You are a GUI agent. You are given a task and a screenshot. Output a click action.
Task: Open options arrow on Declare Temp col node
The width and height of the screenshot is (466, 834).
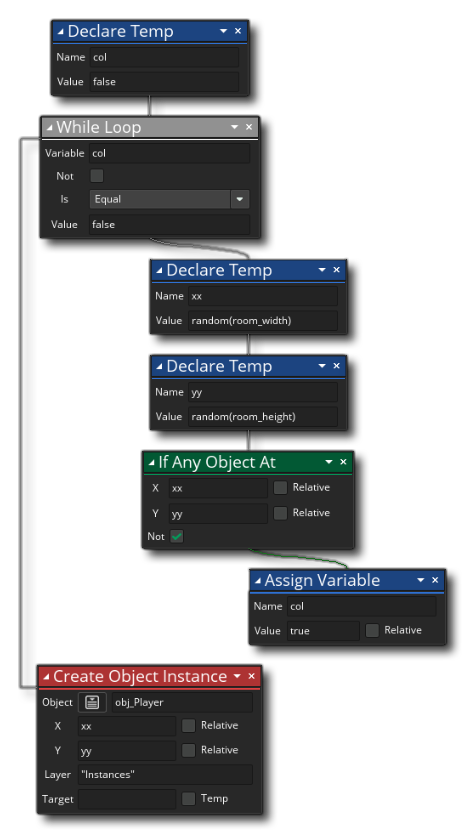(223, 31)
